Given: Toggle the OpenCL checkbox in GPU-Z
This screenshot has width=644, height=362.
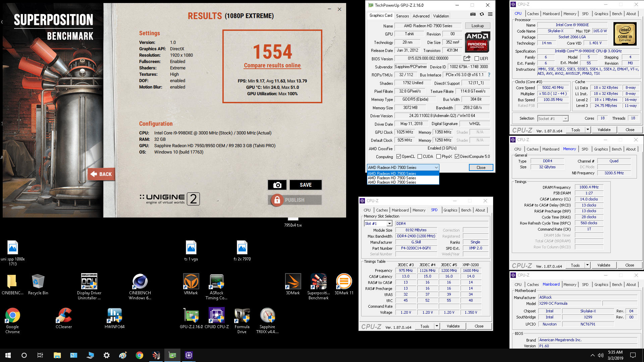Looking at the screenshot, I should [398, 157].
